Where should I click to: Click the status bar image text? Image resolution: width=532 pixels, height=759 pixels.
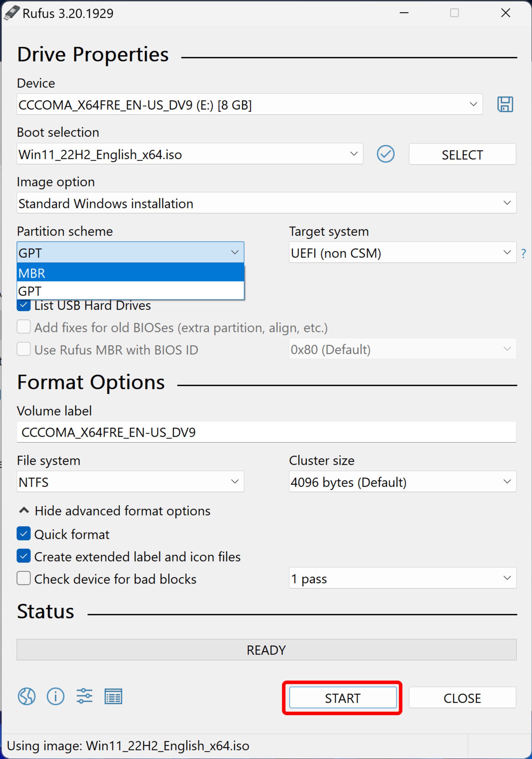[x=128, y=746]
